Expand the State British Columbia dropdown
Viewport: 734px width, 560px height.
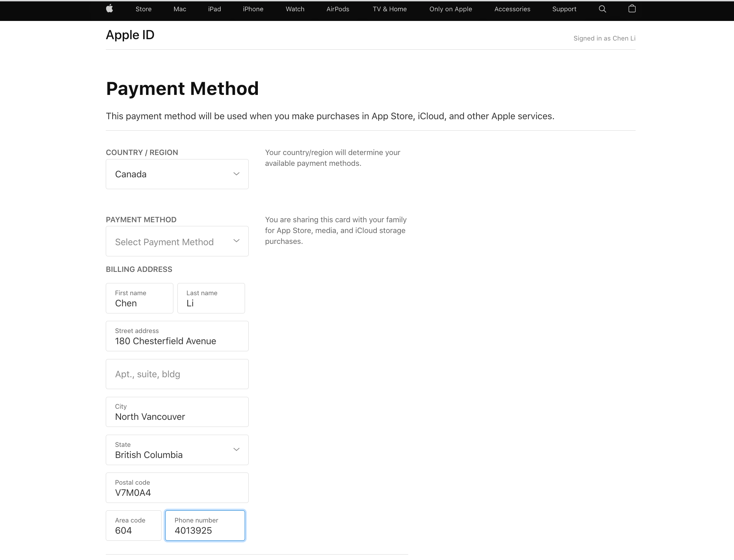tap(177, 450)
